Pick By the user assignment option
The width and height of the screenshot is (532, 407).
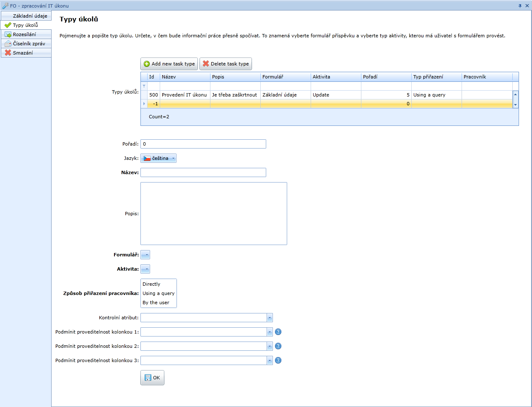coord(156,303)
